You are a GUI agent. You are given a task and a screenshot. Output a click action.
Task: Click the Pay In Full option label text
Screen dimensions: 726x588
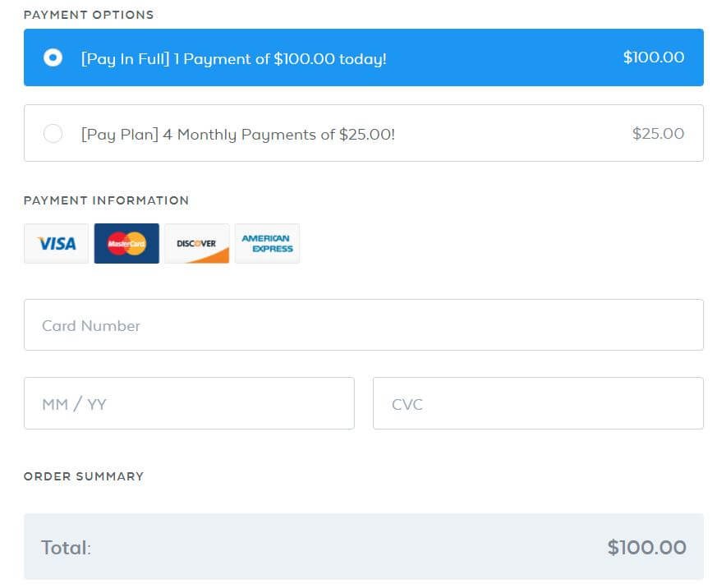pyautogui.click(x=234, y=59)
